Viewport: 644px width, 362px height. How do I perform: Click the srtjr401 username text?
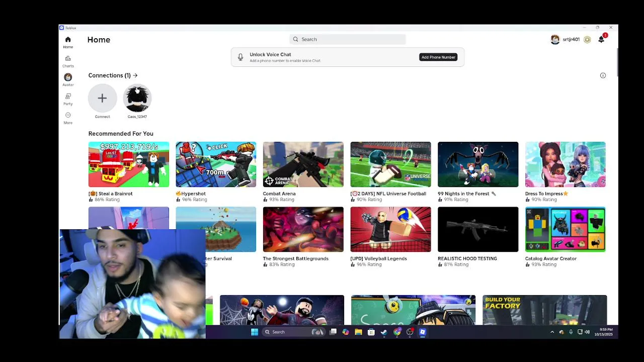click(571, 39)
